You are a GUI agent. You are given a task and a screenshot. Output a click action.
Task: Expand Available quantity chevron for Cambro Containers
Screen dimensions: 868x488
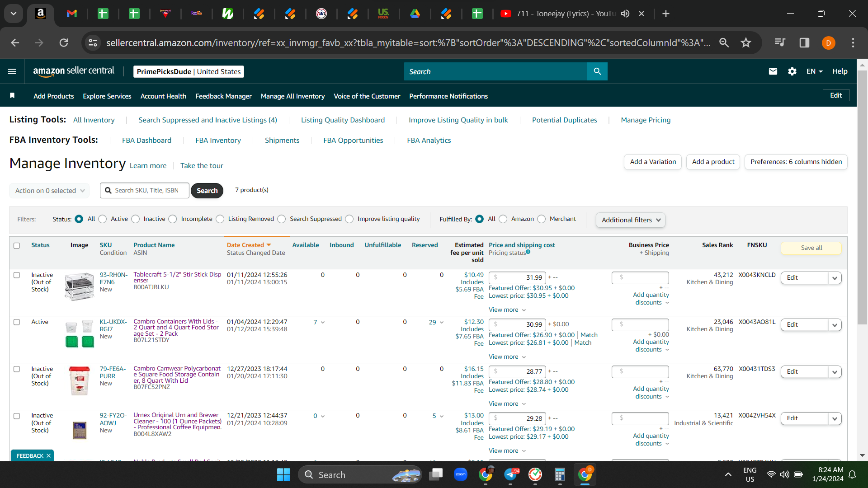323,322
